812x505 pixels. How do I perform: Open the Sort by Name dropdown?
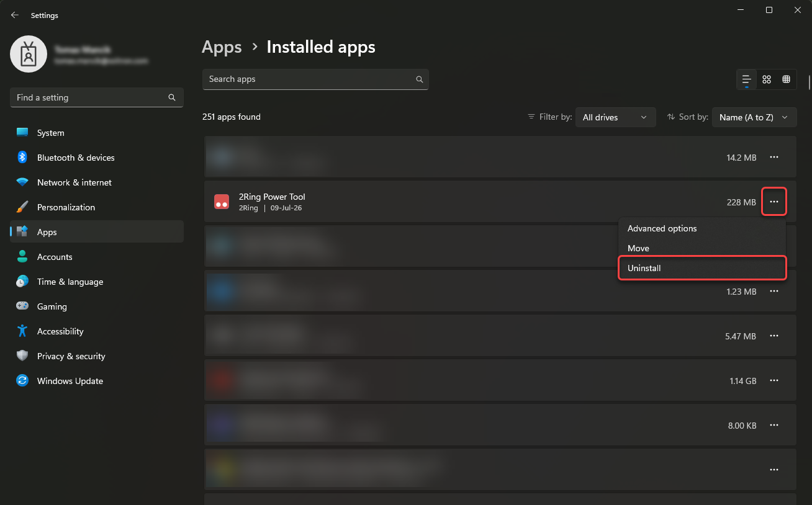coord(754,117)
